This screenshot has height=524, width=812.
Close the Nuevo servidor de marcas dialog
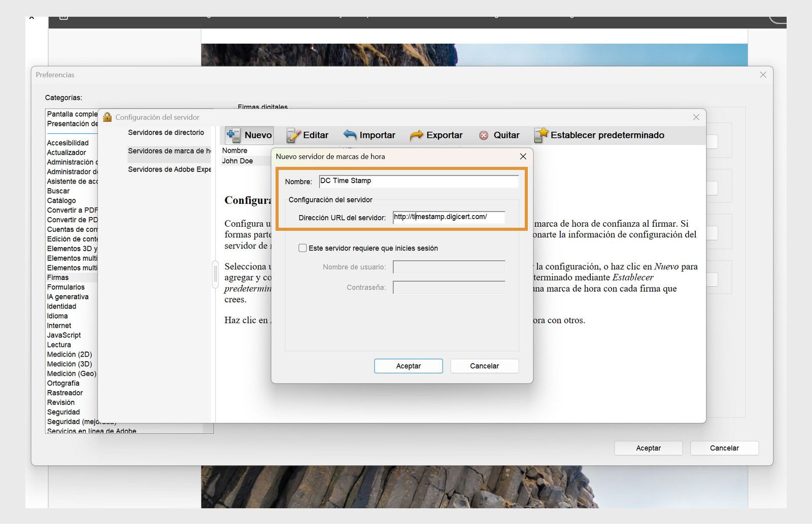[523, 156]
